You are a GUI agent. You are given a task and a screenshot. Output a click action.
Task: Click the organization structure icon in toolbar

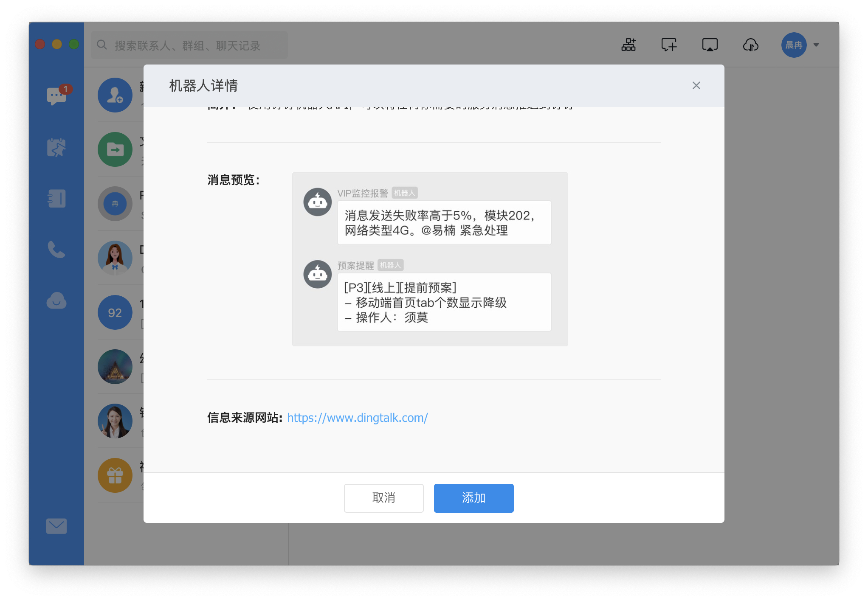pyautogui.click(x=628, y=45)
